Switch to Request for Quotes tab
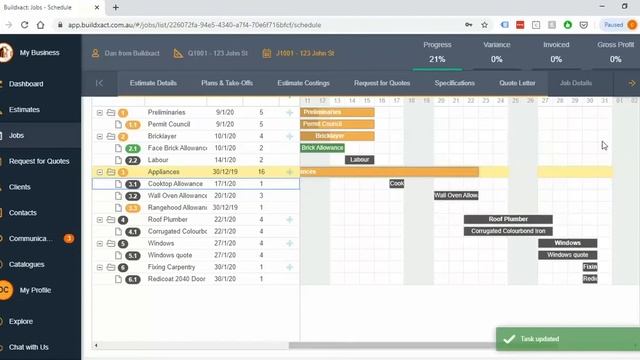Viewport: 640px width, 360px height. click(x=382, y=83)
